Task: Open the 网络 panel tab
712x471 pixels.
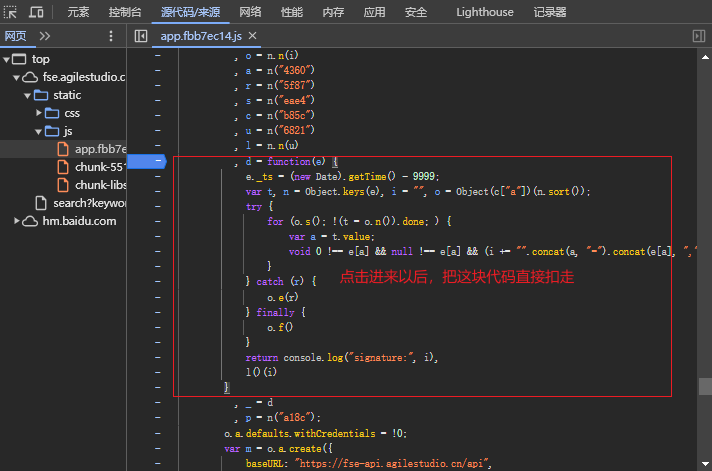Action: 250,12
